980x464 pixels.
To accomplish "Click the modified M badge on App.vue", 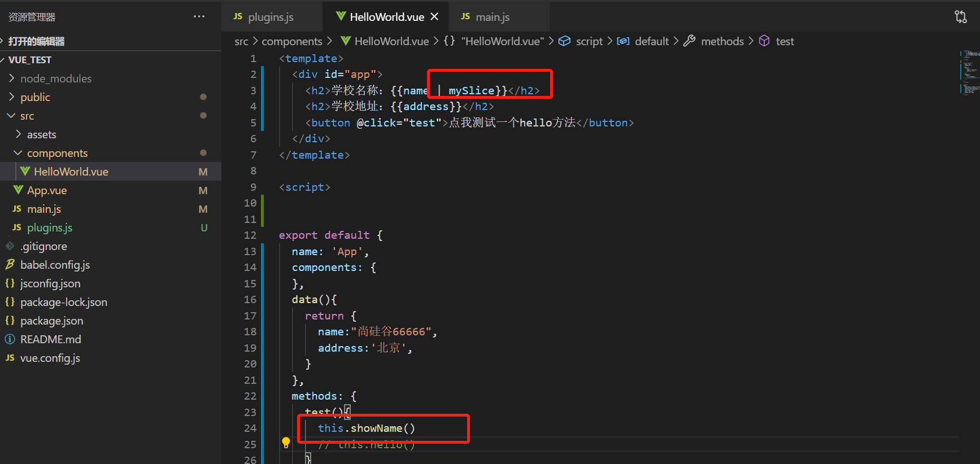I will [x=203, y=190].
